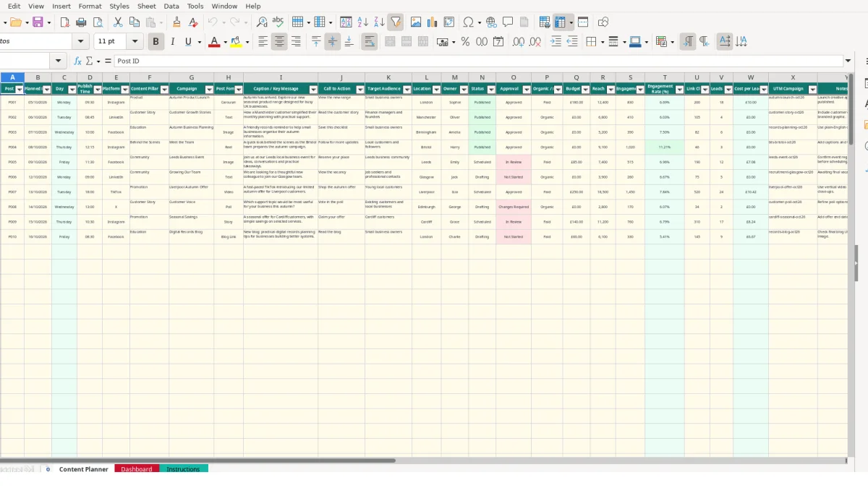Toggle Italic formatting

172,42
